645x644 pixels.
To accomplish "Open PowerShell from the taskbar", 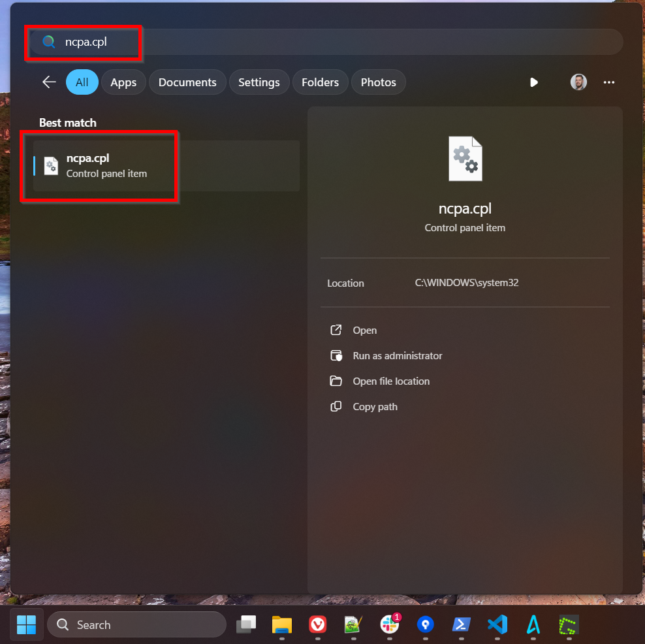I will pos(461,624).
